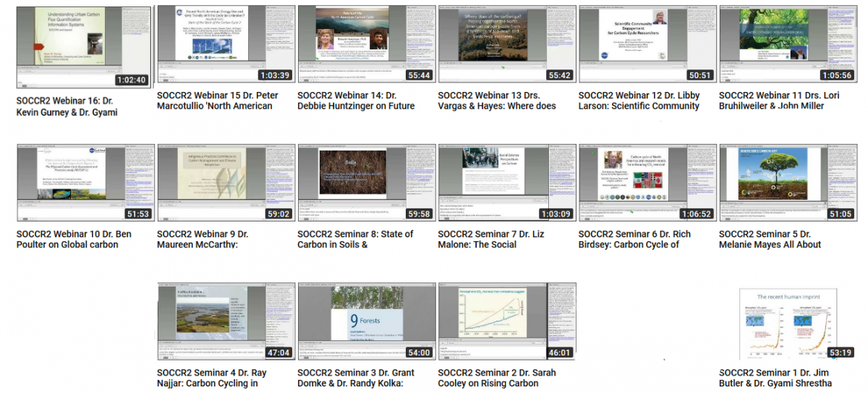Open SOCCR2 Webinar 15 Peter Marcotullio thumbnail
The image size is (868, 393).
click(x=225, y=43)
